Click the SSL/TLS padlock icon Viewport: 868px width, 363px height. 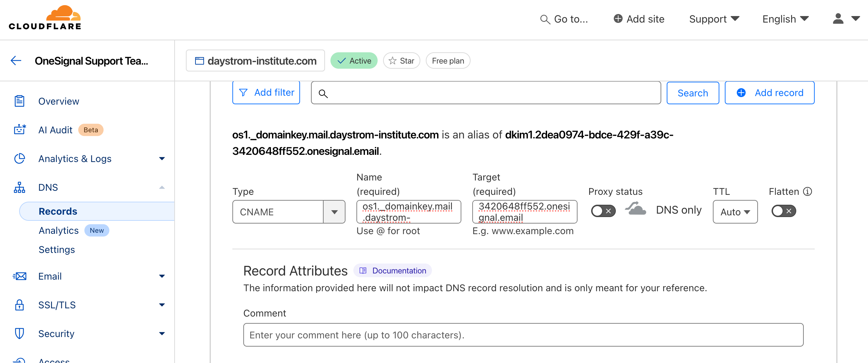point(19,305)
